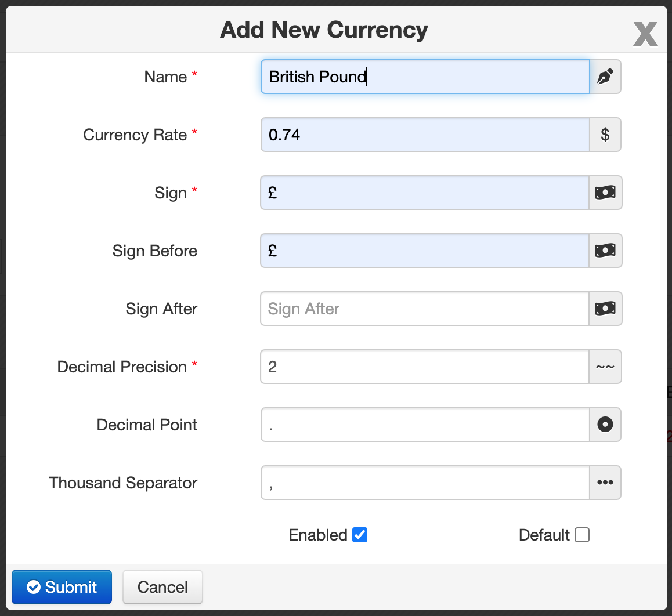Screen dimensions: 672x616
Task: Click the circle dot icon beside Decimal Point
Action: click(605, 425)
